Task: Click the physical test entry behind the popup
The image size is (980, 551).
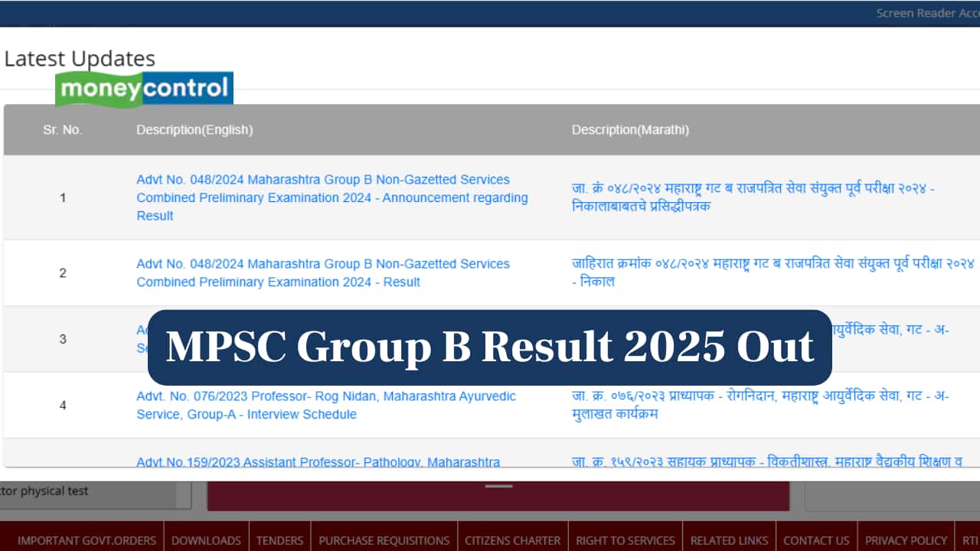Action: pyautogui.click(x=44, y=491)
